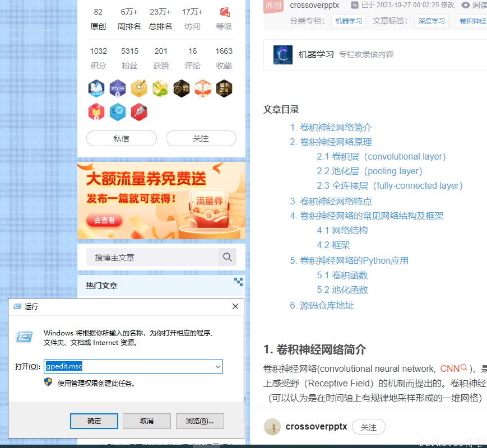
Task: Click the 浏览(B)... button
Action: coord(200,421)
